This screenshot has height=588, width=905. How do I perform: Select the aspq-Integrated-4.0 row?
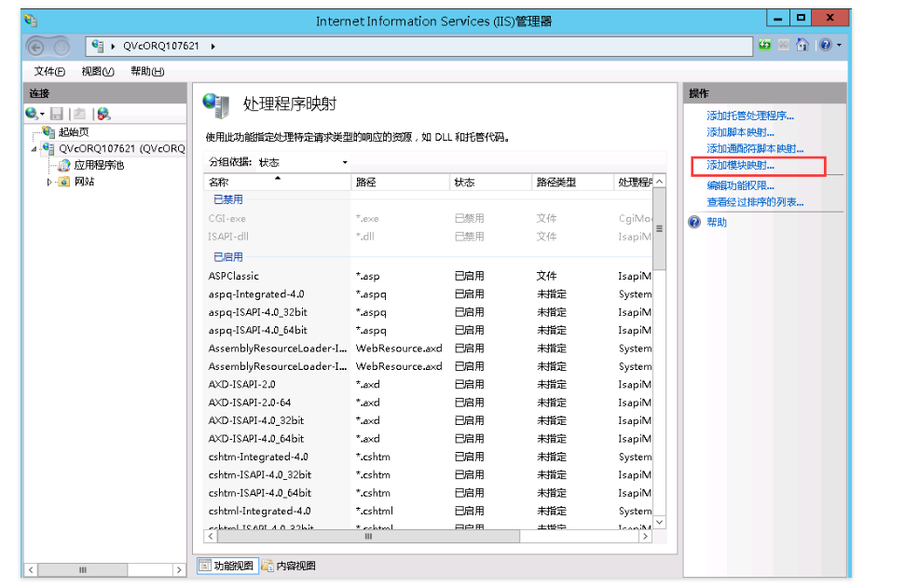(428, 294)
